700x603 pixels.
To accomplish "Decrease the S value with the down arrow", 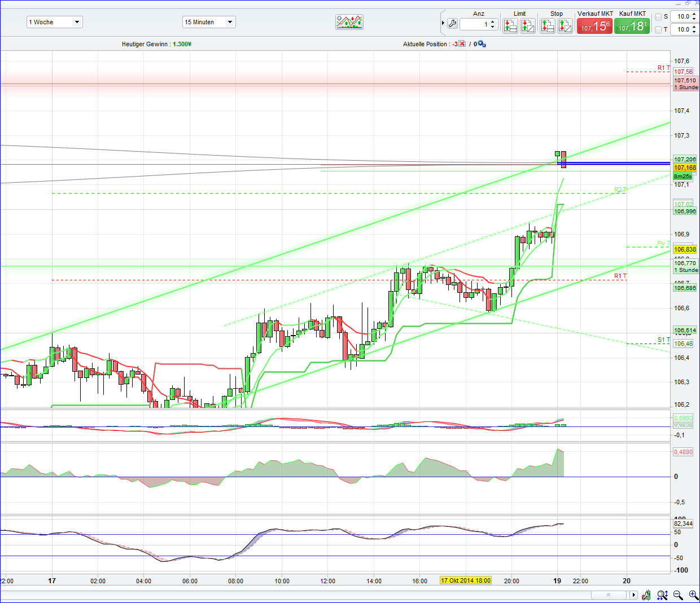I will 695,19.
